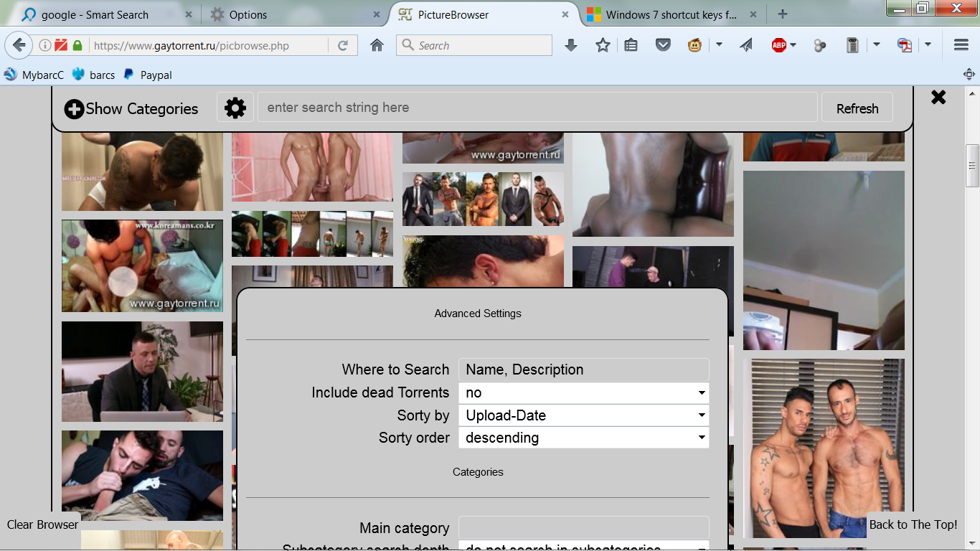Screen dimensions: 980x551
Task: Click the Adblock Plus ABP icon
Action: click(779, 45)
